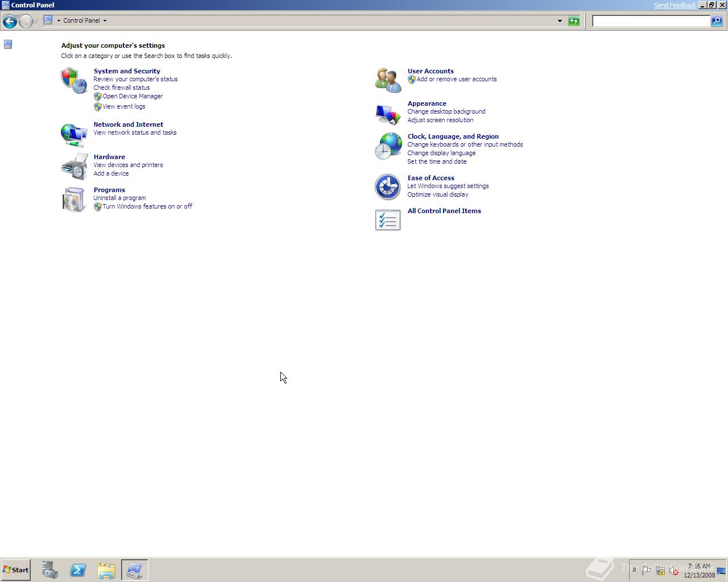The height and width of the screenshot is (582, 728).
Task: Open the User Accounts category heading
Action: [431, 71]
